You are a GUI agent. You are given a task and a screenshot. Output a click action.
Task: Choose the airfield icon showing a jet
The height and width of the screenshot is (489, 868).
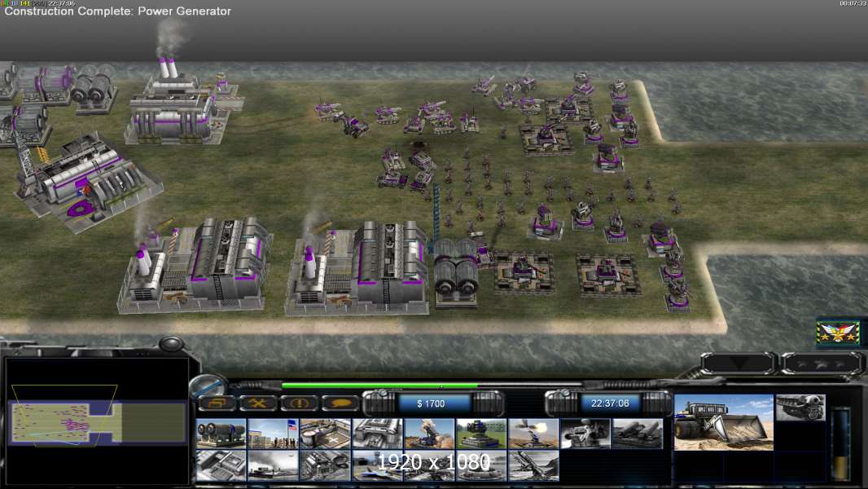point(377,465)
